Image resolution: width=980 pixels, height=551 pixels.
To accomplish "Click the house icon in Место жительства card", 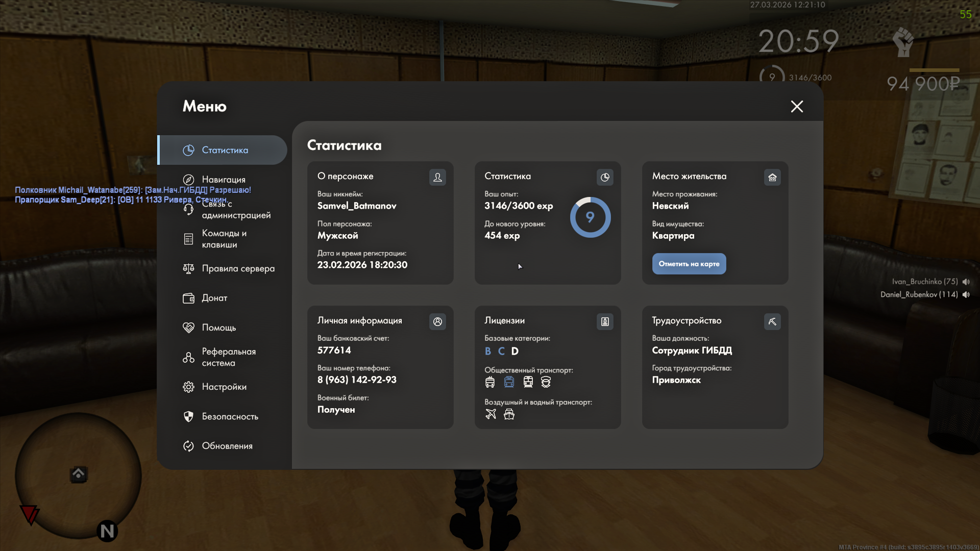I will click(772, 177).
